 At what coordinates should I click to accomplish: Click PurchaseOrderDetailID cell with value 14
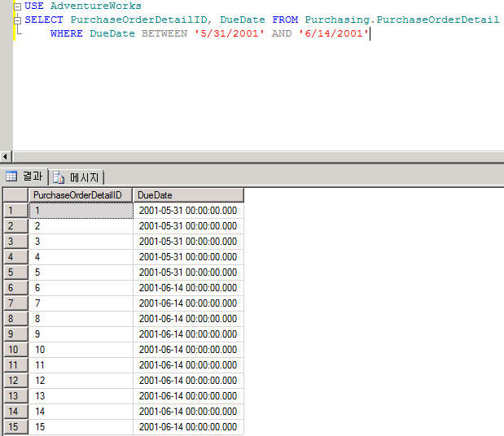(x=81, y=412)
